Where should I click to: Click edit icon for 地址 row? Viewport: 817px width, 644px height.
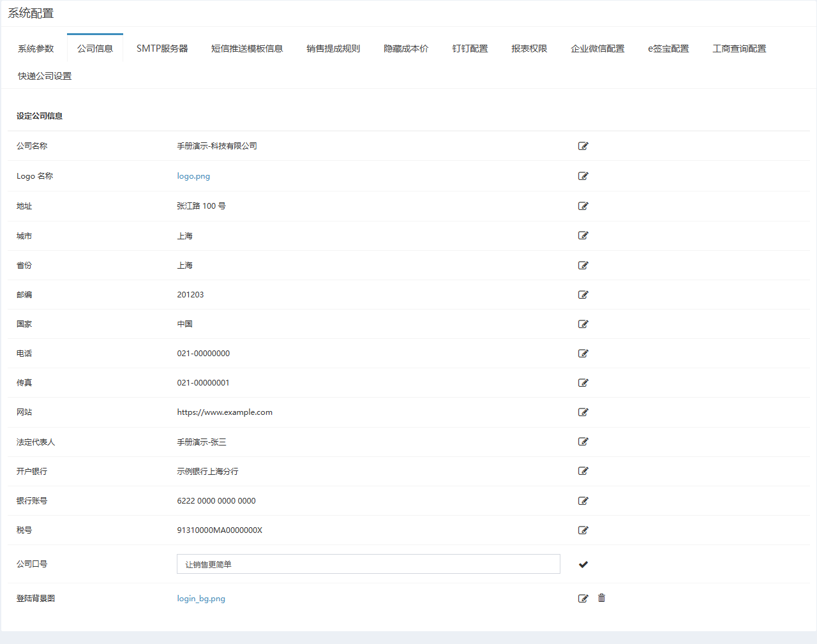(583, 206)
